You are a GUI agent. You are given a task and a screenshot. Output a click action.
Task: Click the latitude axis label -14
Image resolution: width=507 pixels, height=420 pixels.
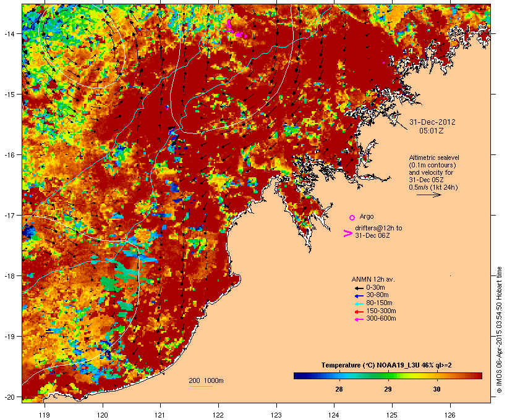(x=9, y=33)
